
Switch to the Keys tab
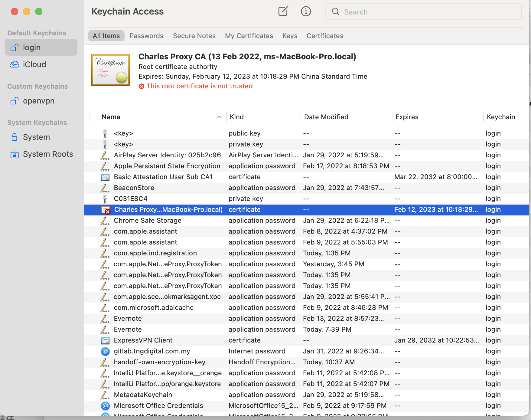(290, 36)
